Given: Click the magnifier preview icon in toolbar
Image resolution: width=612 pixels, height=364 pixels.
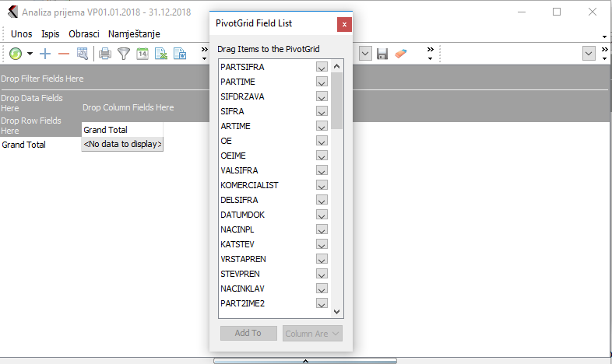Looking at the screenshot, I should (x=83, y=54).
